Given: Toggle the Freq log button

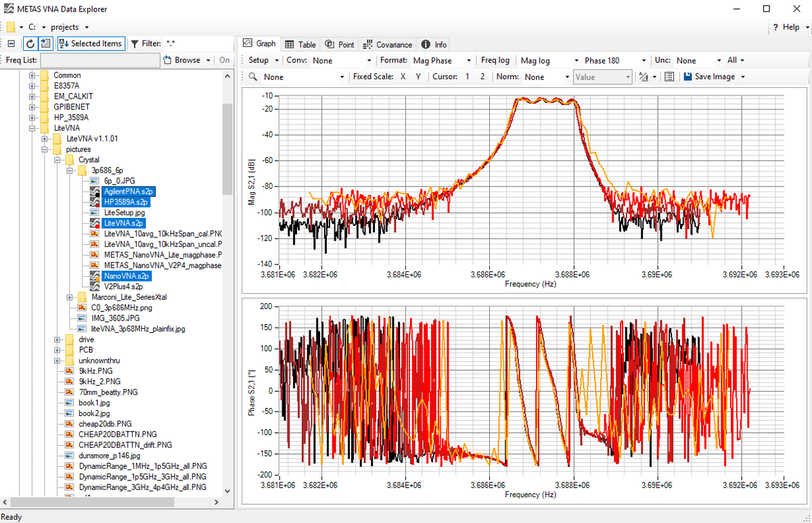Looking at the screenshot, I should pos(495,60).
